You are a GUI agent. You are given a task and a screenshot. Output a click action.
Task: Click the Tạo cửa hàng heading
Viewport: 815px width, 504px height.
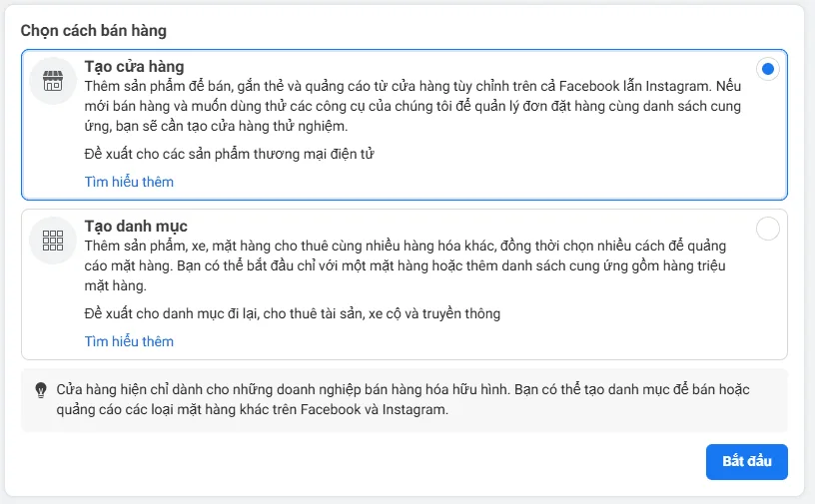tap(134, 67)
